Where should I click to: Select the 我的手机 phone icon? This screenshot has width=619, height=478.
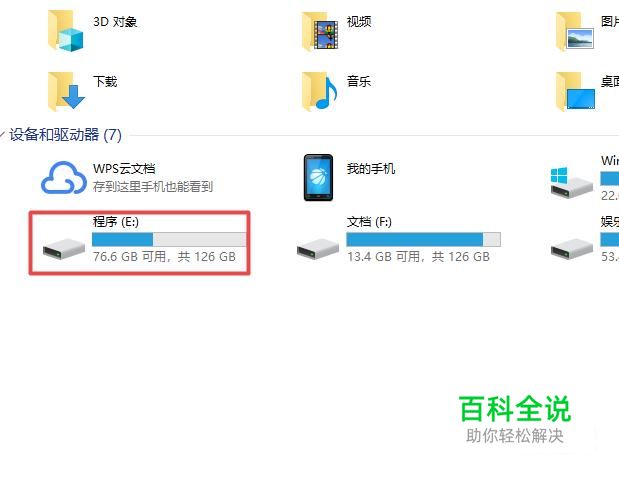(318, 178)
